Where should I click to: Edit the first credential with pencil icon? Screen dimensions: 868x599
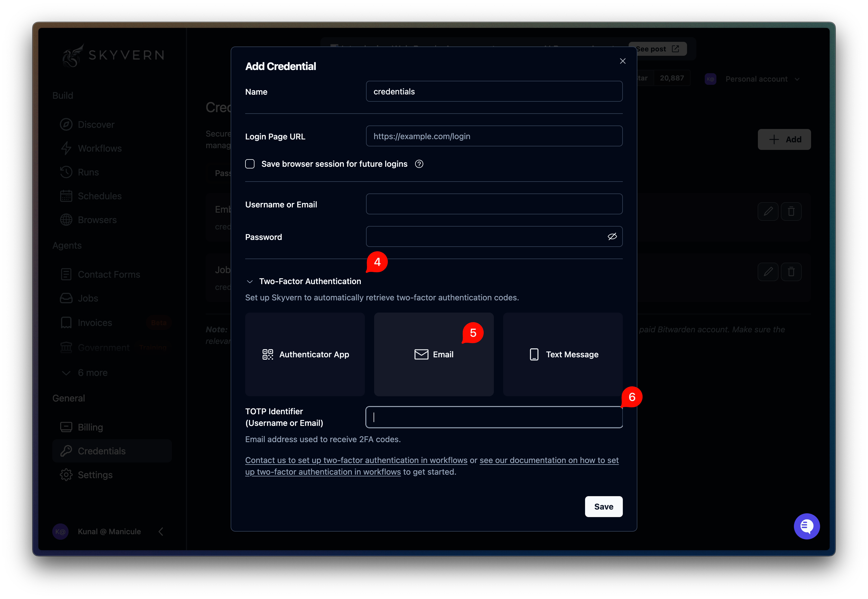pyautogui.click(x=768, y=211)
